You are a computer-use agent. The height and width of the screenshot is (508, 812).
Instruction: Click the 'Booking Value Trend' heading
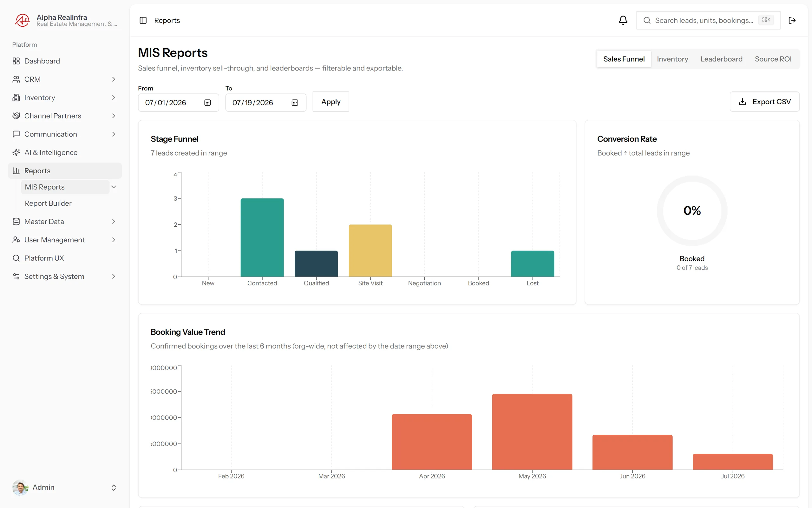tap(187, 332)
